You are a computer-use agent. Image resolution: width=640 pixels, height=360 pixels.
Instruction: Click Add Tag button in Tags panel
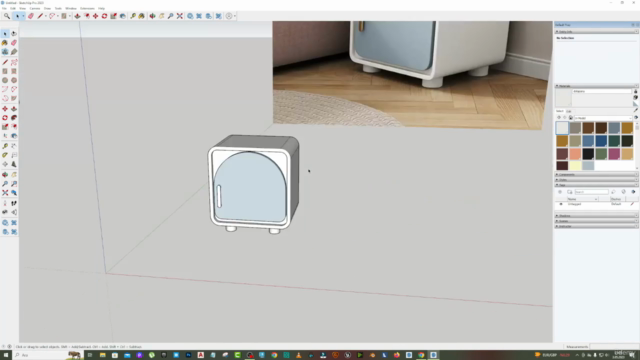560,192
